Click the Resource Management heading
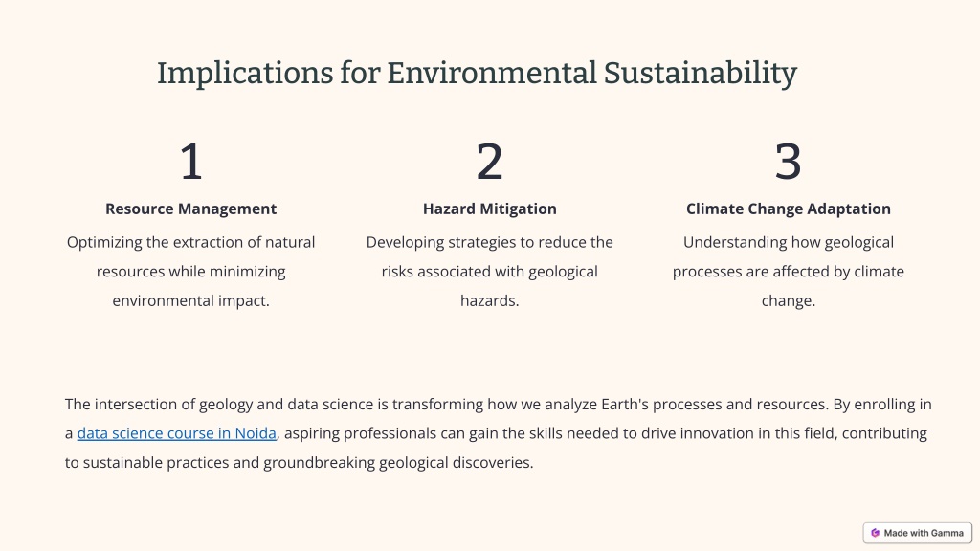980x551 pixels. 190,209
